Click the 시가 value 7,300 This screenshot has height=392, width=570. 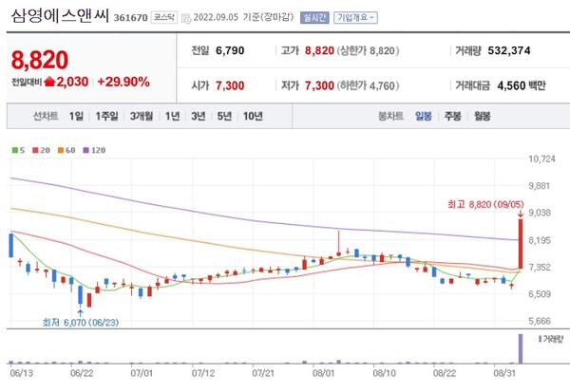coord(230,85)
